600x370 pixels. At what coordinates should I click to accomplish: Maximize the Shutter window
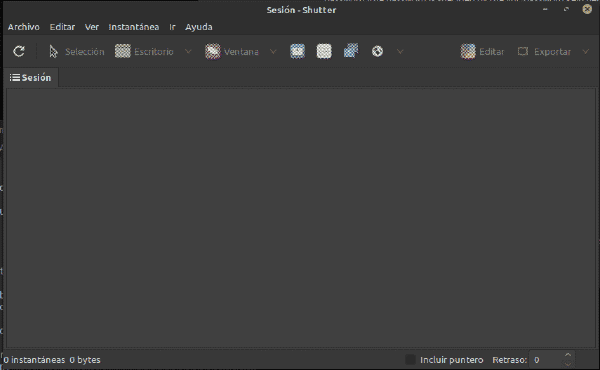[566, 9]
